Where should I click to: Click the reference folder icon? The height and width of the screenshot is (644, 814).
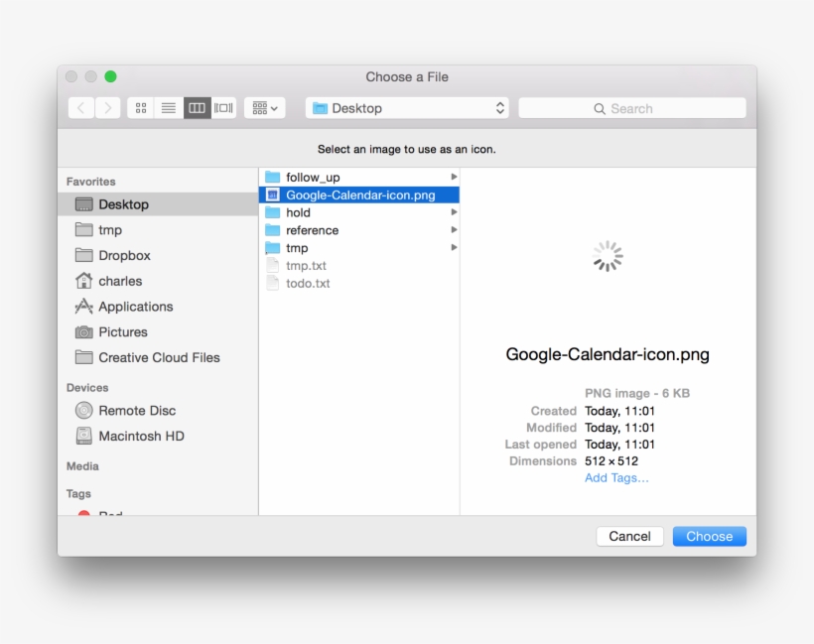[x=273, y=230]
